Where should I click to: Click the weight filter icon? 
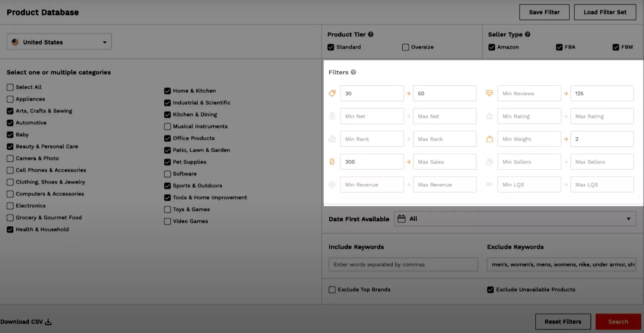(490, 139)
